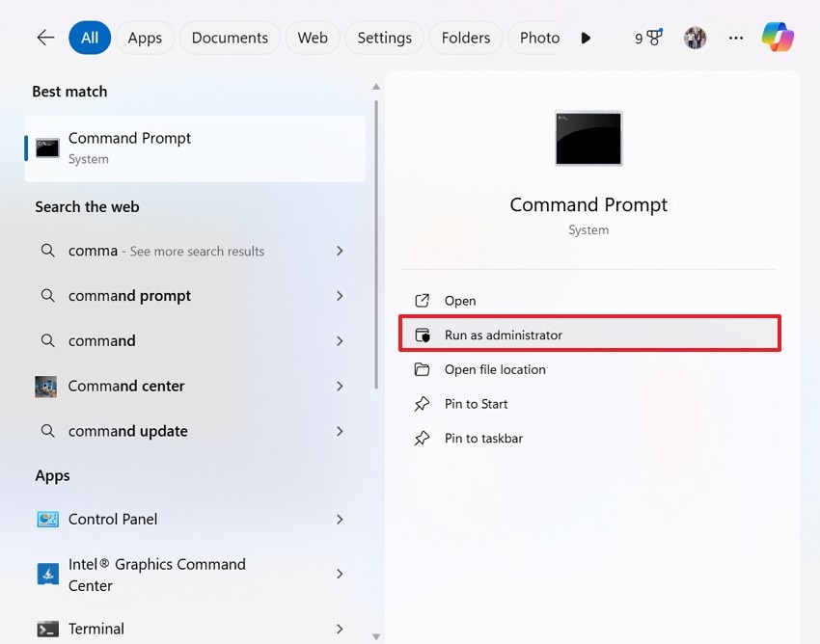Click the Open file location folder icon
This screenshot has width=820, height=644.
pos(422,369)
